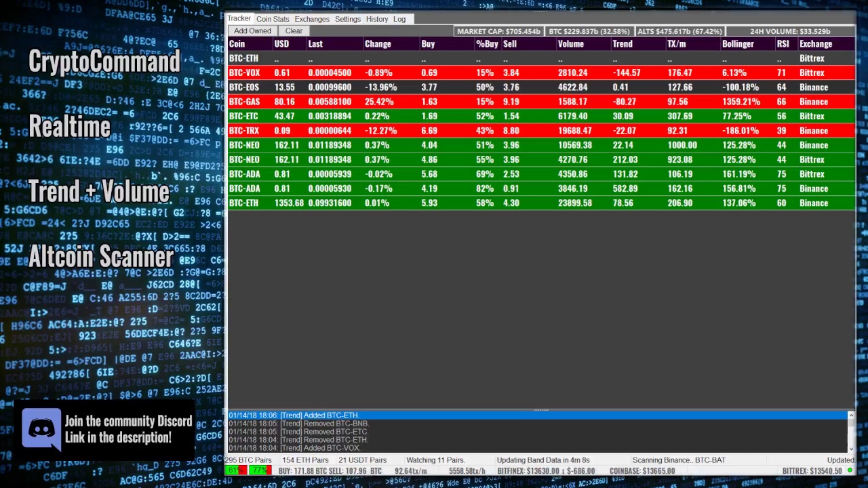Select log entry 'Removed BTC-ETH'
Screen dimensions: 868x488
pyautogui.click(x=537, y=440)
